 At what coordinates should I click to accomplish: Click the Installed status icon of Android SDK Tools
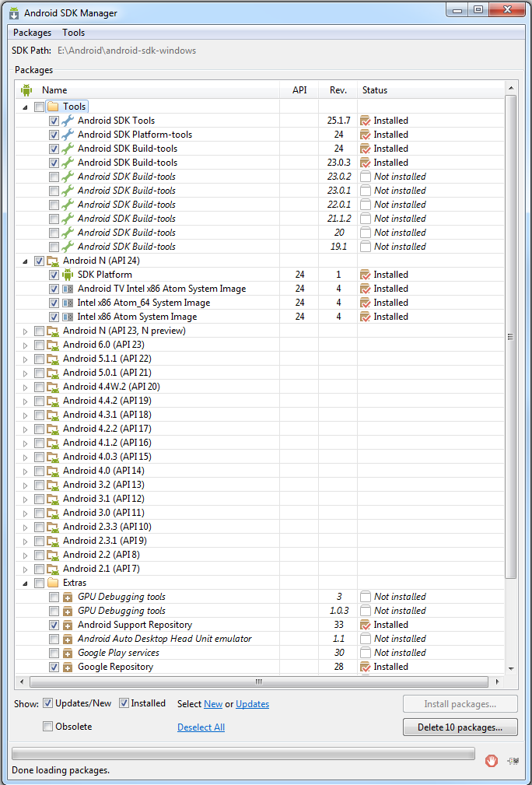pos(365,121)
